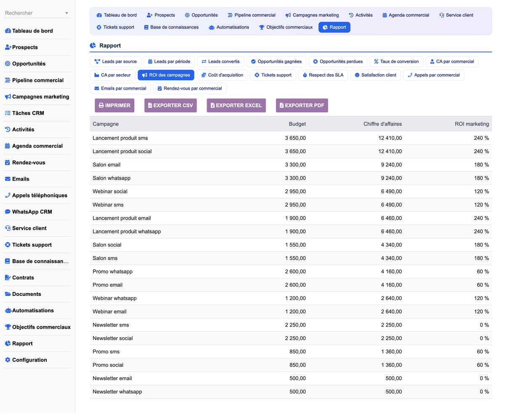Viewport: 505px width, 420px height.
Task: Click the Contrats sidebar signature icon
Action: point(8,278)
